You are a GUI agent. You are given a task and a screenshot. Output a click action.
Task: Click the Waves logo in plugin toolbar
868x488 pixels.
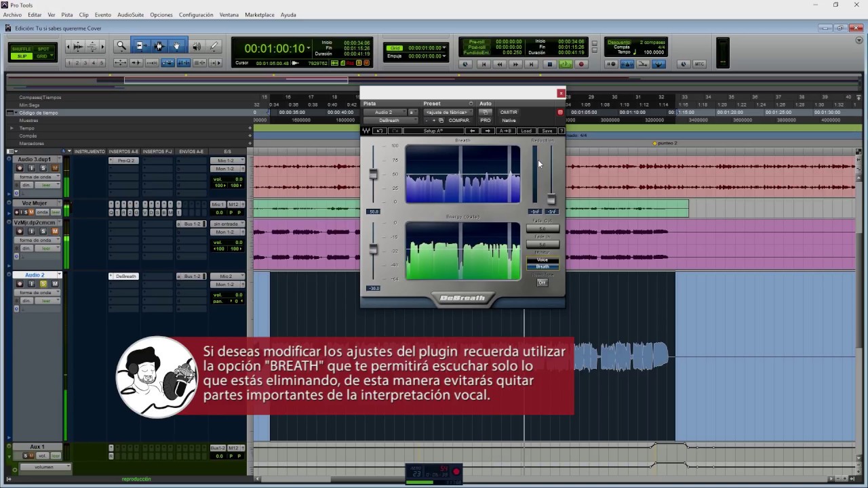click(x=366, y=131)
